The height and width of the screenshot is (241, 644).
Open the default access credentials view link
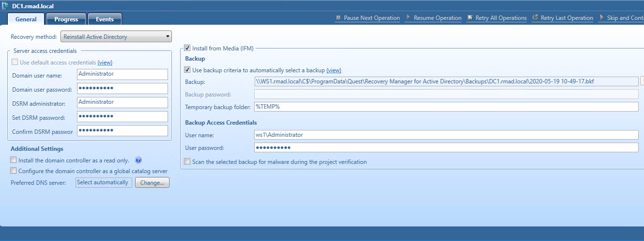[105, 63]
